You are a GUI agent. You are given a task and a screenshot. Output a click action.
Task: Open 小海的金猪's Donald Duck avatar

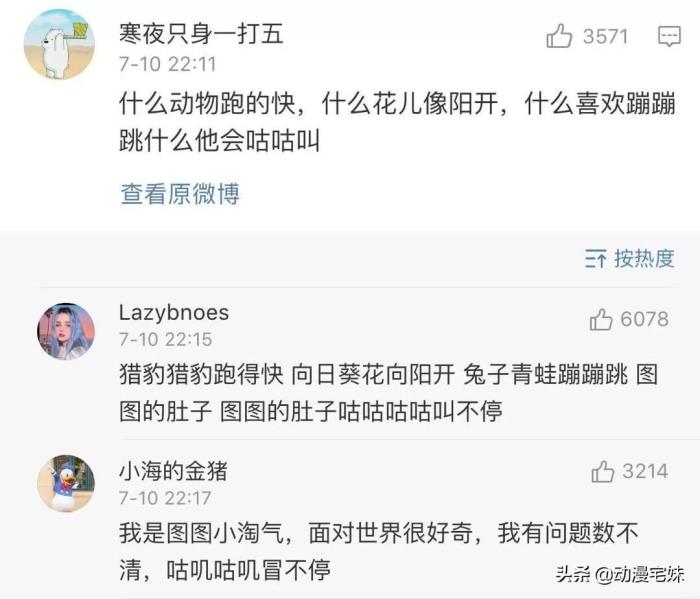point(66,483)
